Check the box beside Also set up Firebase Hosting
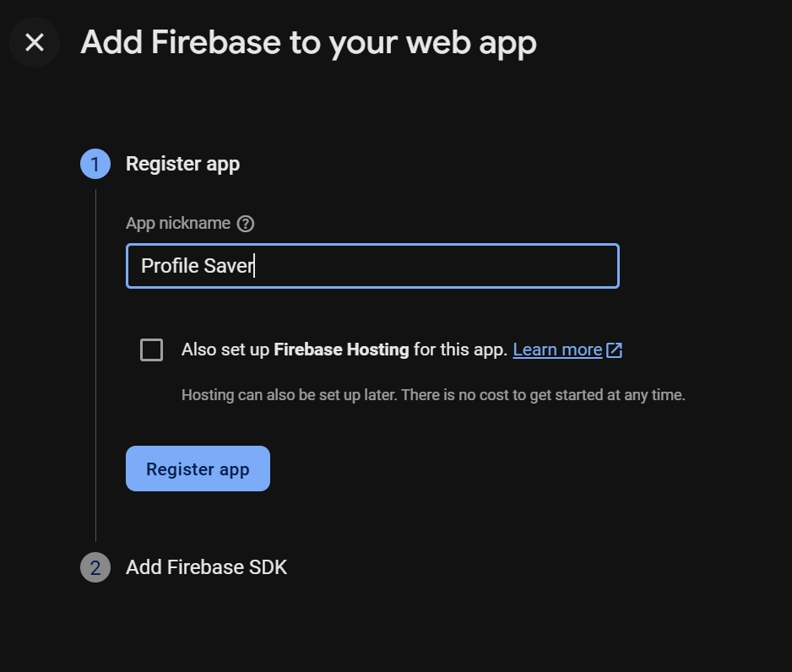792x672 pixels. pos(151,349)
